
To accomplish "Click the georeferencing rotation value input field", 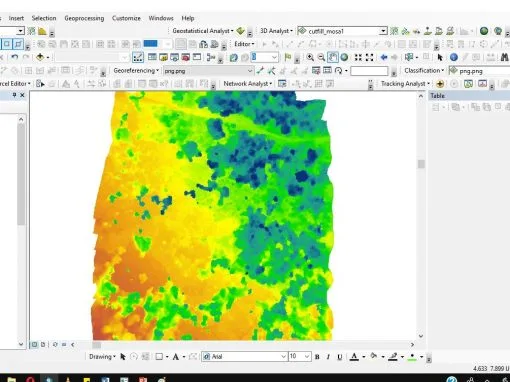I will (x=369, y=71).
